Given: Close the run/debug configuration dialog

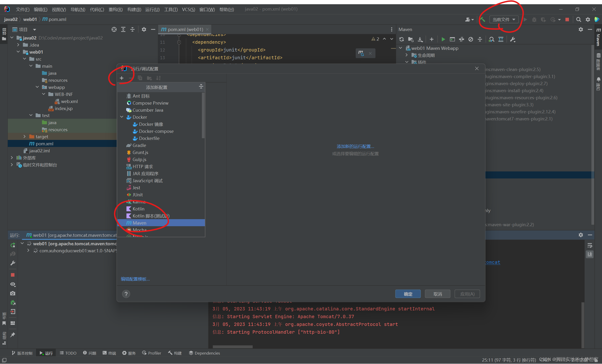Looking at the screenshot, I should pyautogui.click(x=477, y=68).
